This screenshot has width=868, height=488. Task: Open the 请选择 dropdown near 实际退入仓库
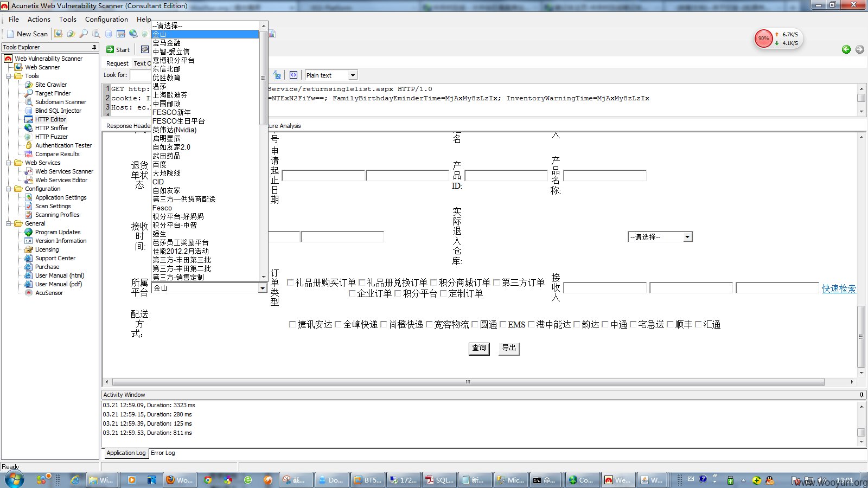pyautogui.click(x=687, y=237)
